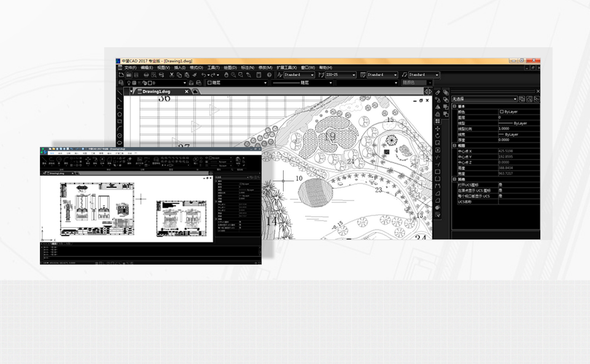Click the Help question mark icon
This screenshot has width=590, height=364.
pyautogui.click(x=269, y=75)
